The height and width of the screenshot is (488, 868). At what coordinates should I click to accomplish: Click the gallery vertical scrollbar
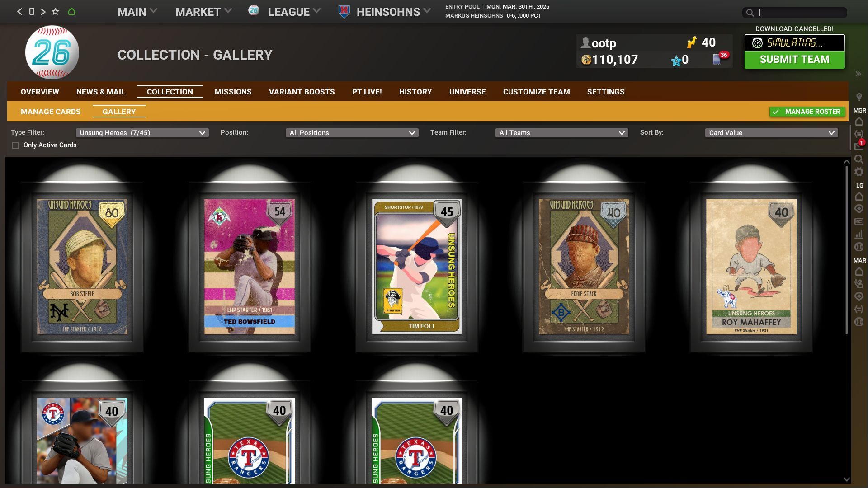(x=847, y=250)
